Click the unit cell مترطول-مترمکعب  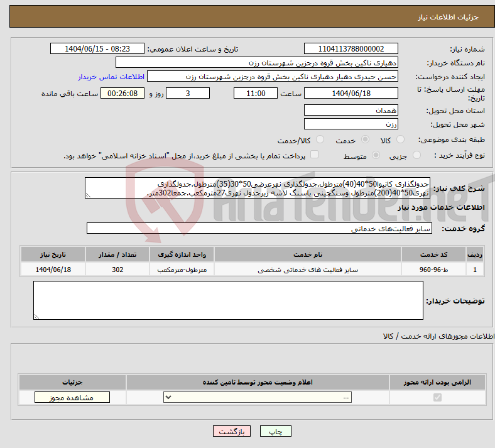182,270
